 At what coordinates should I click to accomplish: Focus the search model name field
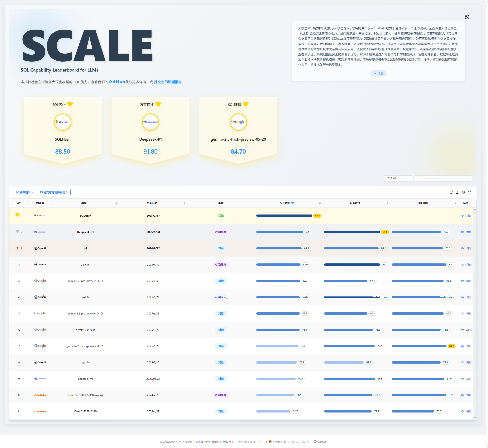click(x=440, y=178)
